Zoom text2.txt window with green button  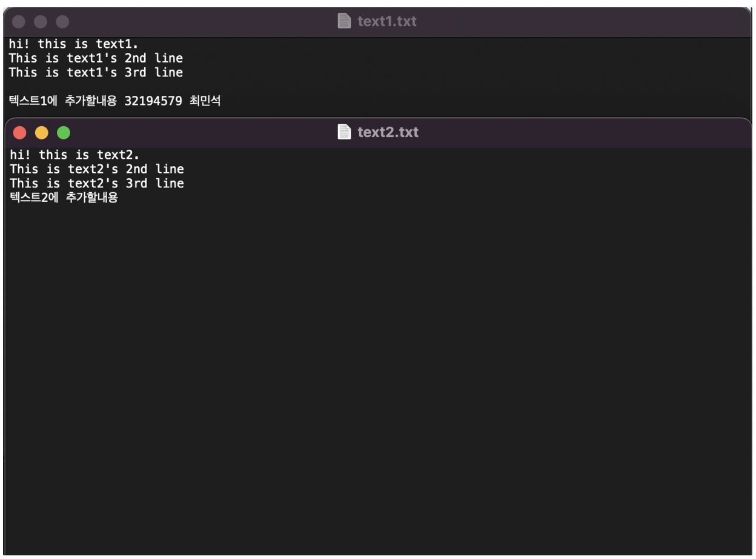(x=63, y=133)
